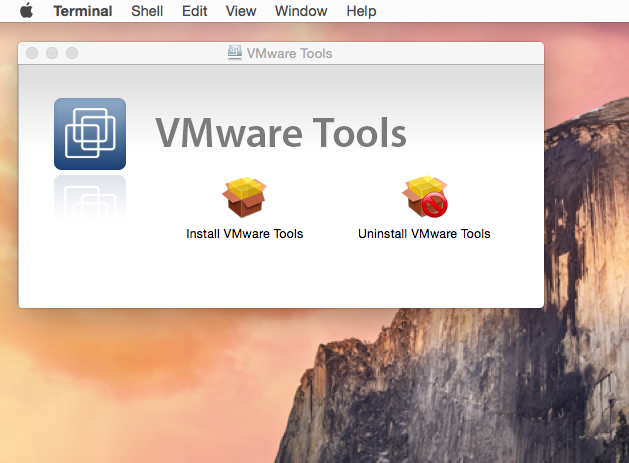Open the Install VMware Tools package icon
The width and height of the screenshot is (629, 463).
[245, 197]
